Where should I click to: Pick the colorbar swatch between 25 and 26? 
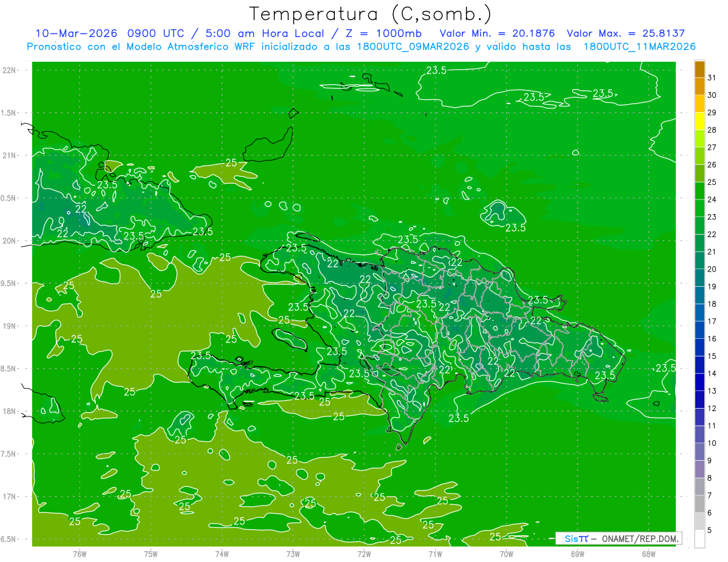(699, 173)
